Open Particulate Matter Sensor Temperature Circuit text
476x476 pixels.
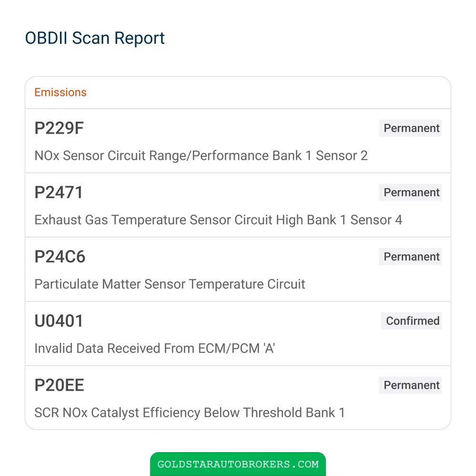(x=170, y=285)
